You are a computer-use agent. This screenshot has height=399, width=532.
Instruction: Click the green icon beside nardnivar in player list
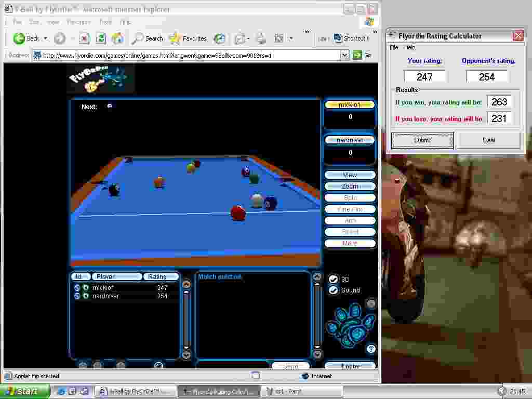pos(86,296)
